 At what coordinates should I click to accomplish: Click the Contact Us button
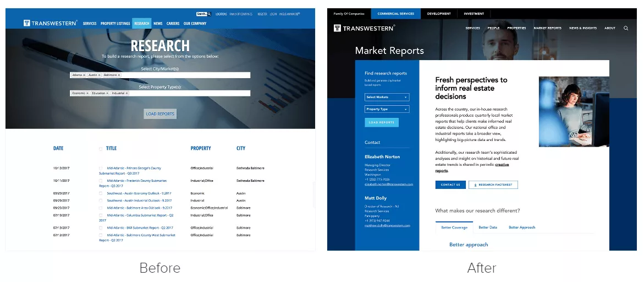(x=450, y=185)
